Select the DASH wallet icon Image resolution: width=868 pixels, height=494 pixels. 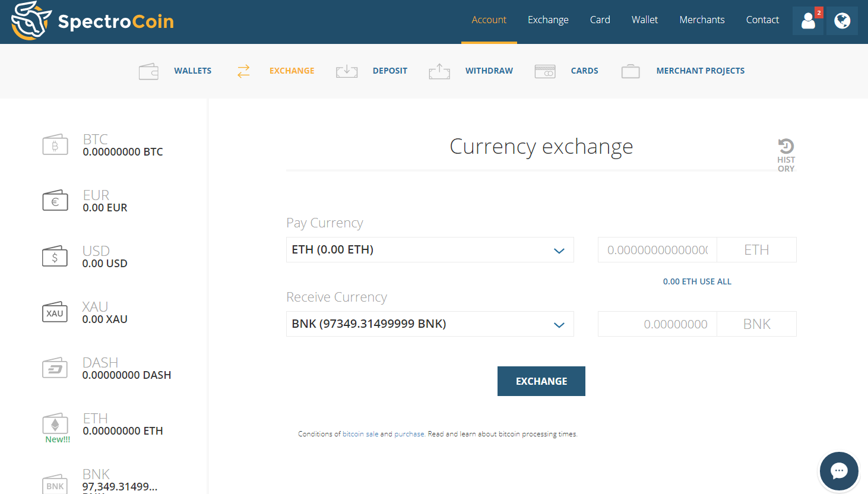click(55, 368)
